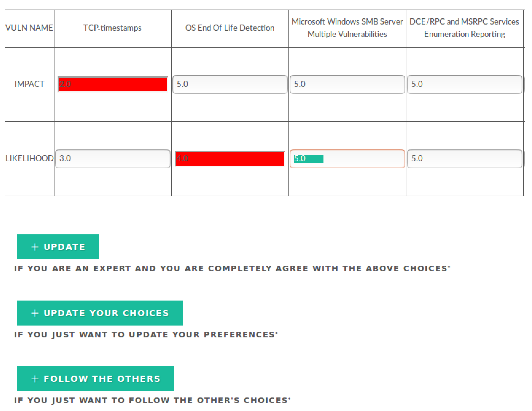Click the OS End Of Life Detection header
The width and height of the screenshot is (532, 411).
[230, 28]
